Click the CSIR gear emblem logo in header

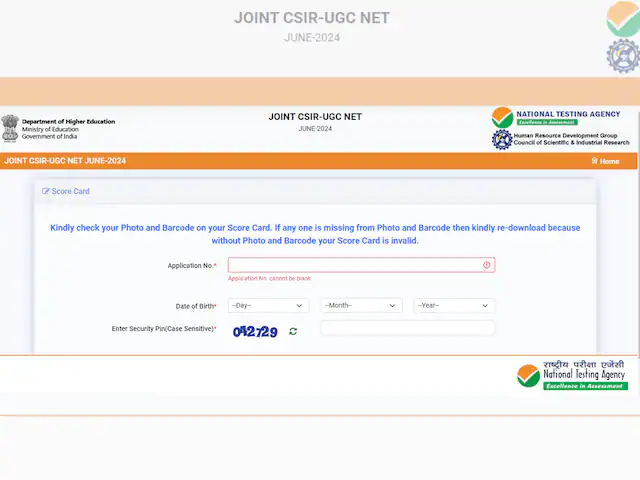502,140
